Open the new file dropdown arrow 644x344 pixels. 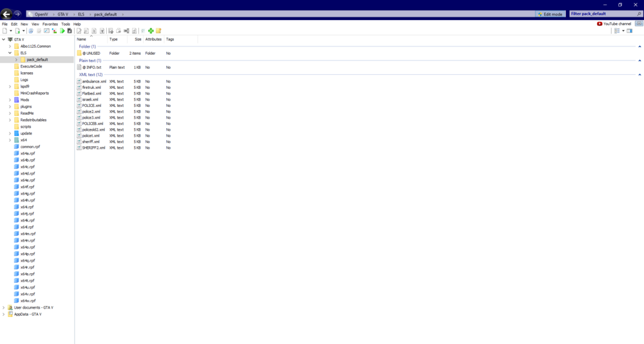click(11, 31)
